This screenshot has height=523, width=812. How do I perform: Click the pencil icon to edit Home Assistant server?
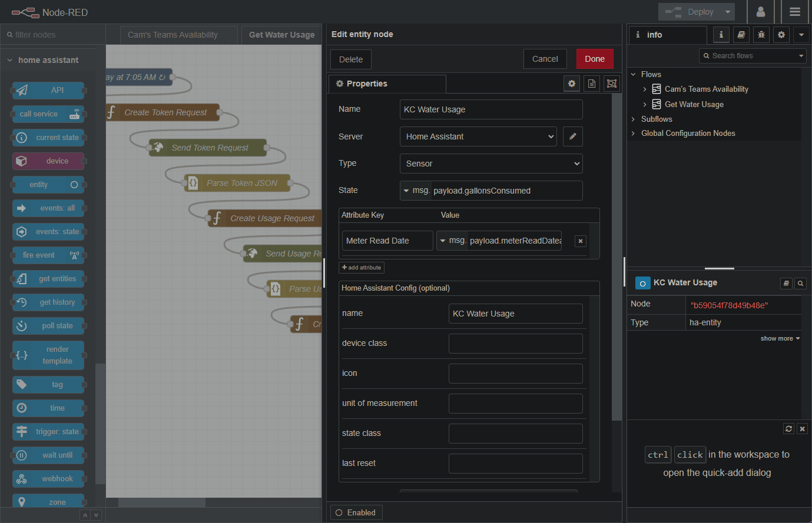click(x=572, y=136)
